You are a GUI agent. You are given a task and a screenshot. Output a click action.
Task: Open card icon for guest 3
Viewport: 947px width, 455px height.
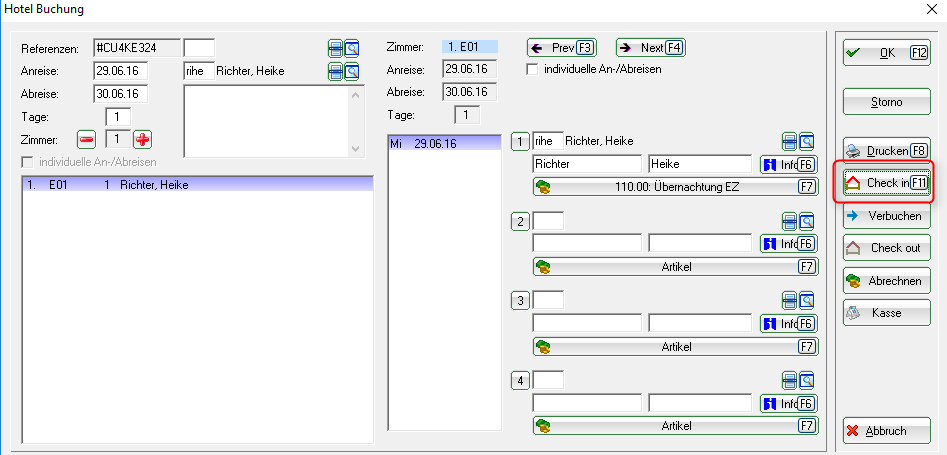pyautogui.click(x=789, y=299)
